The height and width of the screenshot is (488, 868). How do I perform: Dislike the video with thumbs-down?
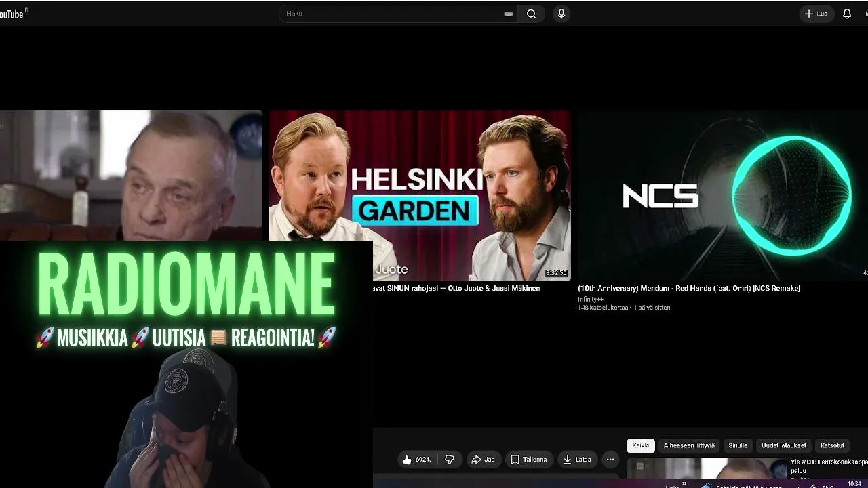click(450, 460)
